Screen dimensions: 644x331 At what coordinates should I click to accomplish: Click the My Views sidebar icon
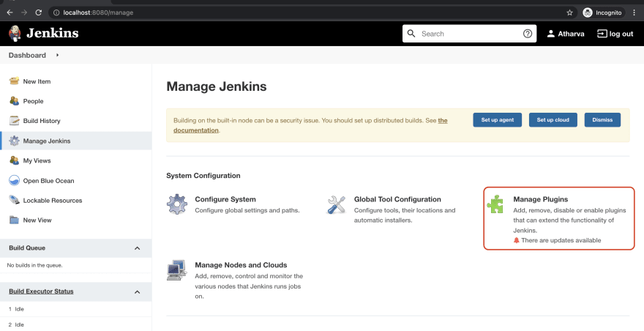coord(15,160)
